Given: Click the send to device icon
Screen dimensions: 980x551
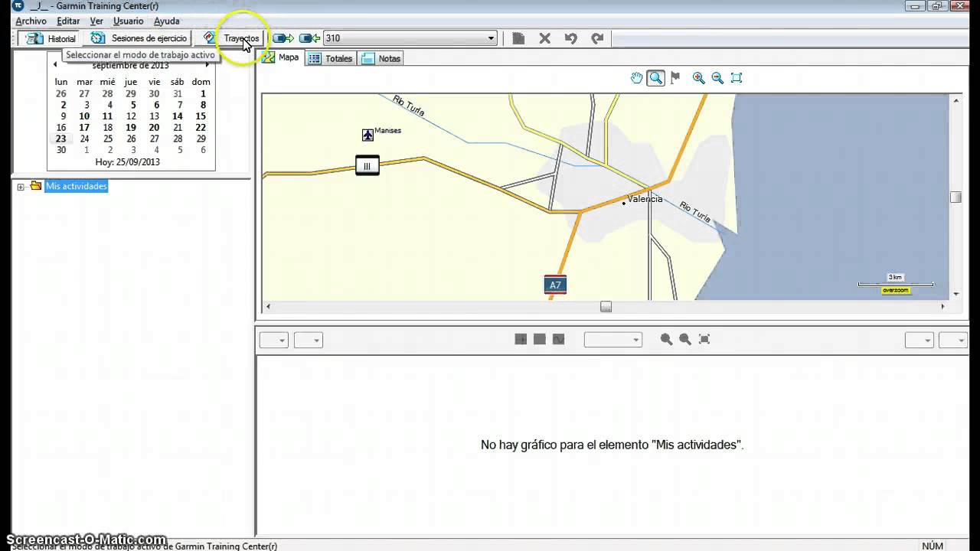Looking at the screenshot, I should coord(283,38).
